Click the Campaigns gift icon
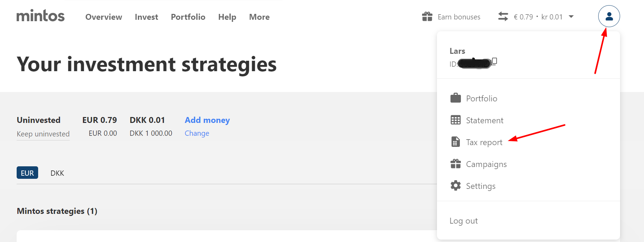Screen dimensions: 644x242 tap(456, 164)
